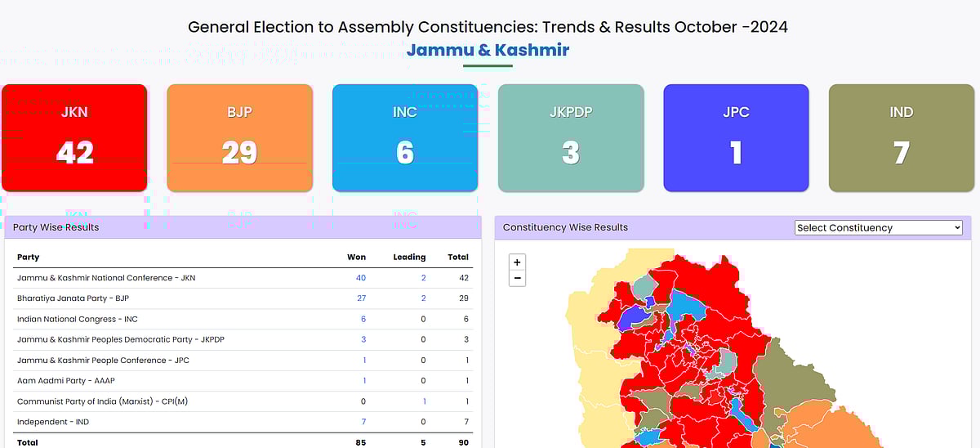Open JKN won count link 40
This screenshot has width=980, height=448.
pyautogui.click(x=360, y=278)
